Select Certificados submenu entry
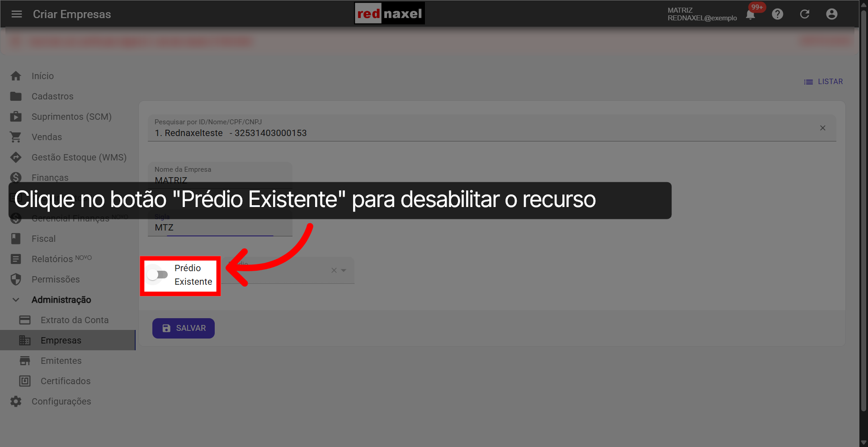This screenshot has width=868, height=447. (66, 381)
